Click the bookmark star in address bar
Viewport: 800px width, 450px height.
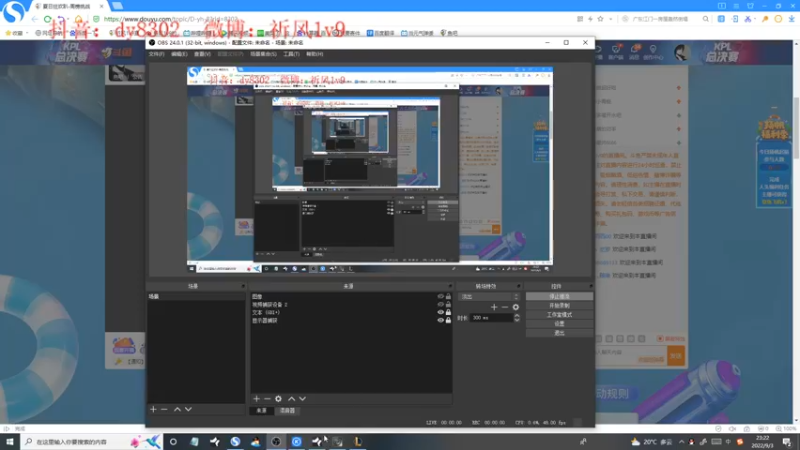coord(601,19)
